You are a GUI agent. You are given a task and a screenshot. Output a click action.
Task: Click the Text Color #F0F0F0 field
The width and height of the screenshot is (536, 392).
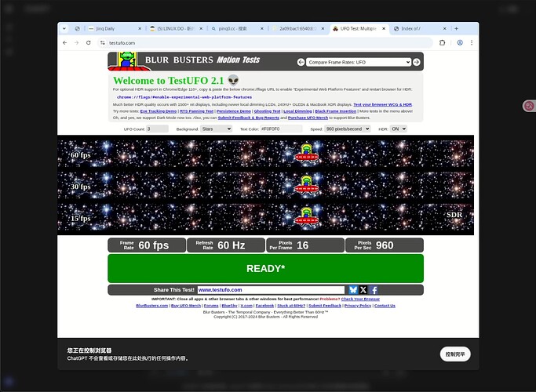pos(281,129)
